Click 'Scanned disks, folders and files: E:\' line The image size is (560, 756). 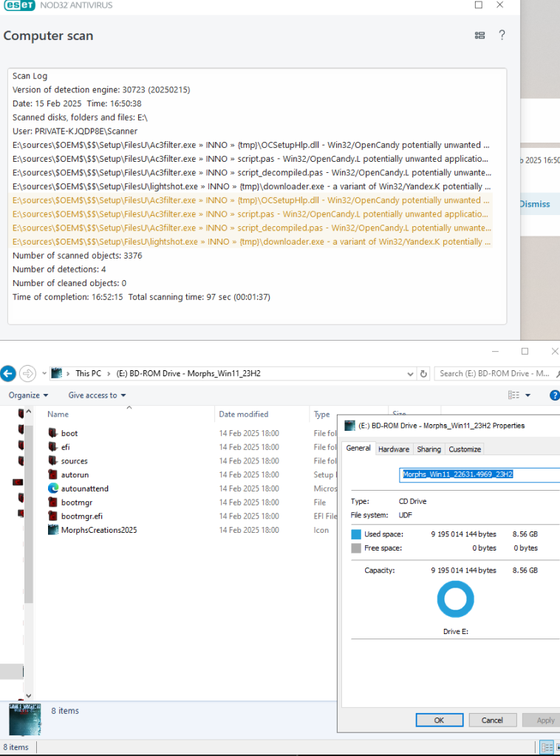[x=80, y=118]
